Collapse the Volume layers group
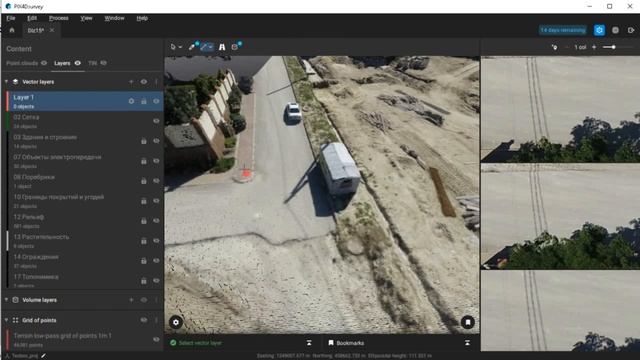The height and width of the screenshot is (360, 640). point(6,300)
